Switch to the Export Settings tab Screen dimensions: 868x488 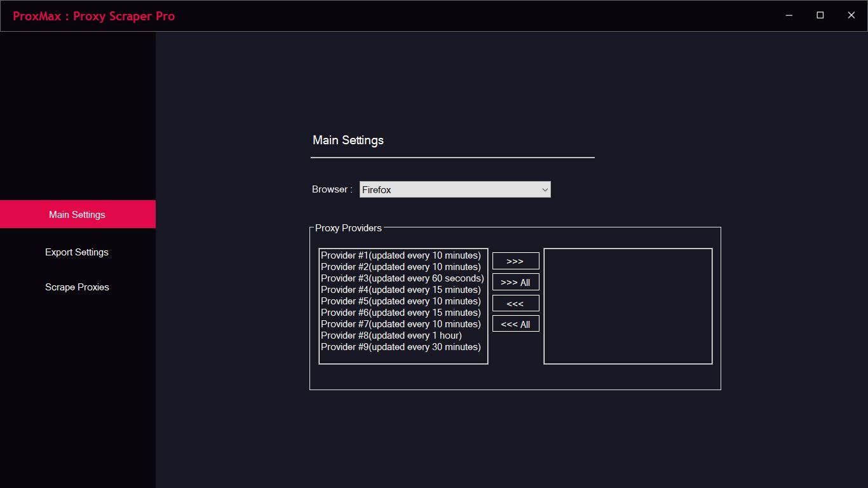click(77, 252)
